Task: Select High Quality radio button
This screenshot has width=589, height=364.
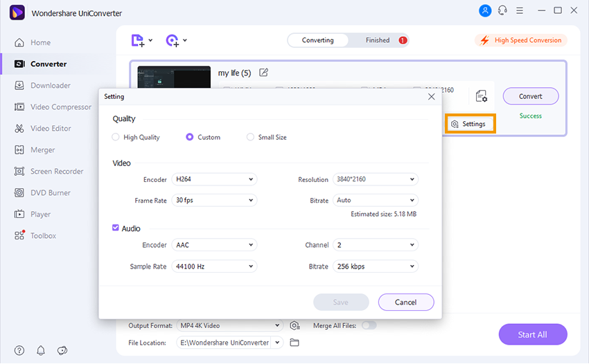Action: [x=116, y=137]
